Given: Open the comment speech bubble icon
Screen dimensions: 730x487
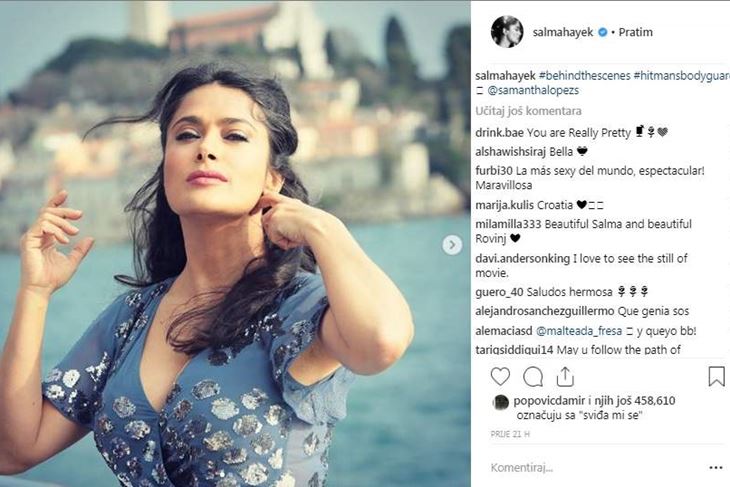Looking at the screenshot, I should (x=533, y=377).
